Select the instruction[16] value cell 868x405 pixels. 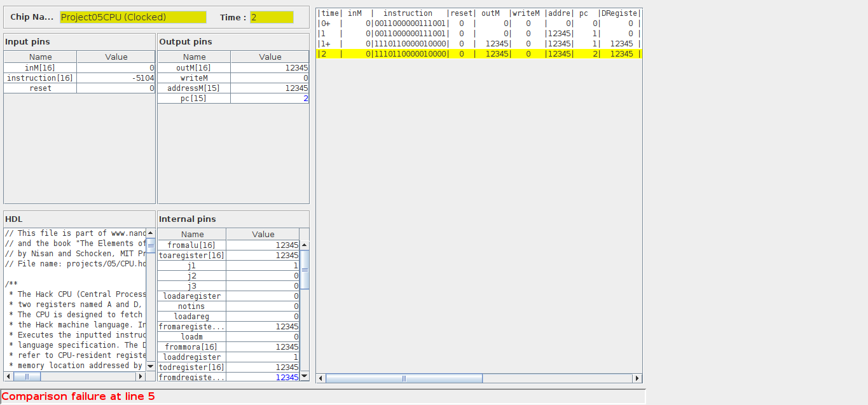tap(116, 78)
